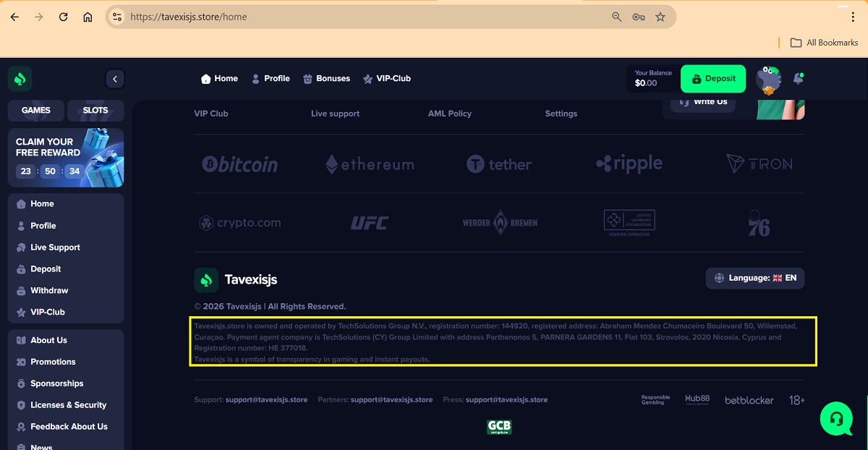The image size is (868, 450).
Task: Open VIP-Club in top navigation
Action: click(x=387, y=79)
